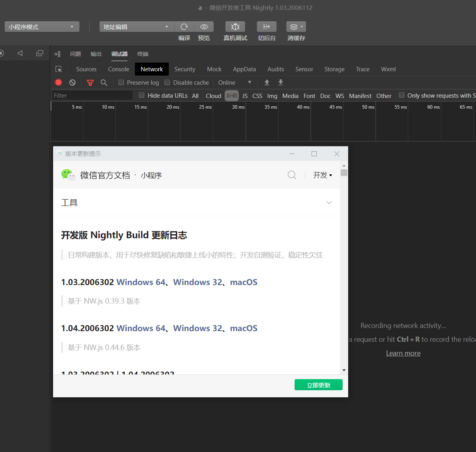The width and height of the screenshot is (476, 452).
Task: Click the 30 ms timeline marker
Action: click(238, 107)
